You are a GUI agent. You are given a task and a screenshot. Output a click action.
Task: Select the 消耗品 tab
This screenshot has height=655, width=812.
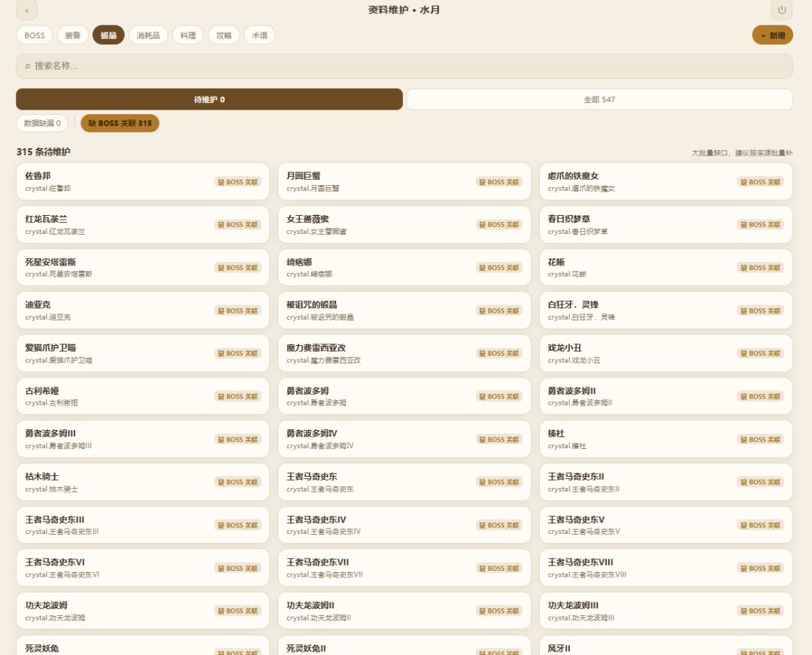pos(148,35)
